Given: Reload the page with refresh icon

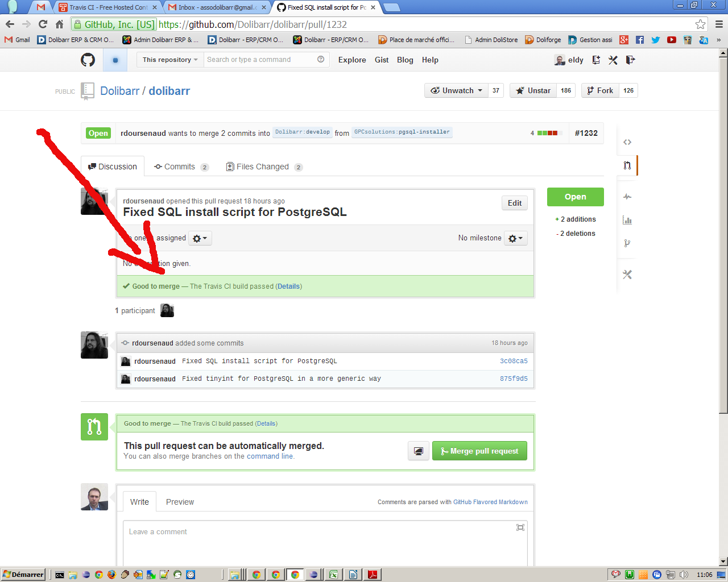Looking at the screenshot, I should coord(43,24).
